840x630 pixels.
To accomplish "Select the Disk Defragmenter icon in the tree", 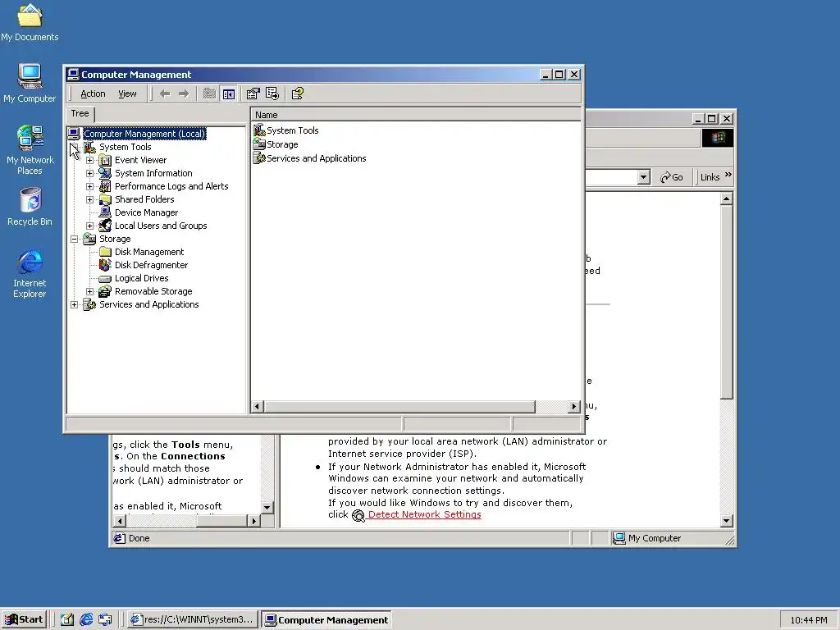I will point(106,265).
